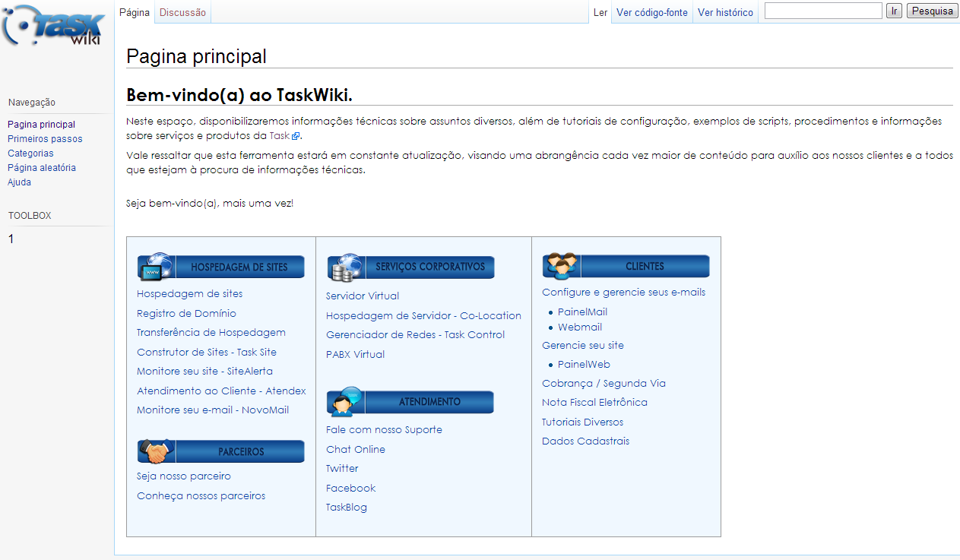The height and width of the screenshot is (560, 960).
Task: Open Gerenciador de Redes - Task Control
Action: (415, 334)
